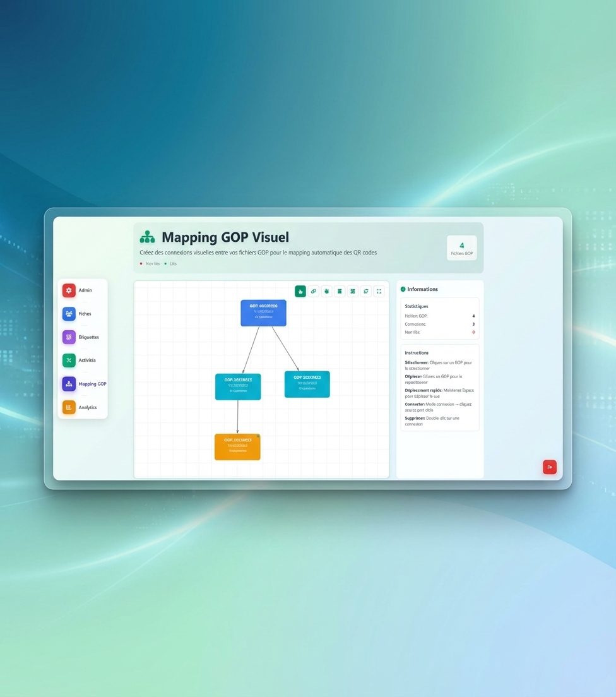Click the QR code icon in toolbar
The height and width of the screenshot is (697, 616).
(x=353, y=291)
